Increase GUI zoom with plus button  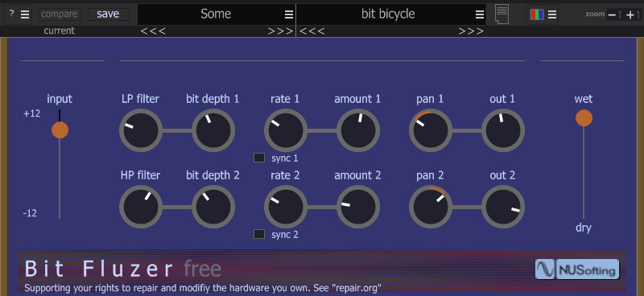(x=631, y=15)
